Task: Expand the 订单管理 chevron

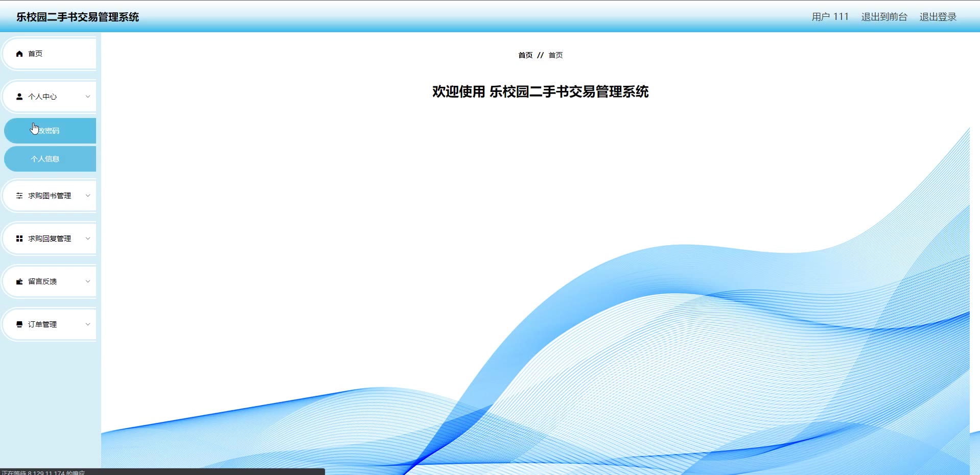Action: pos(88,324)
